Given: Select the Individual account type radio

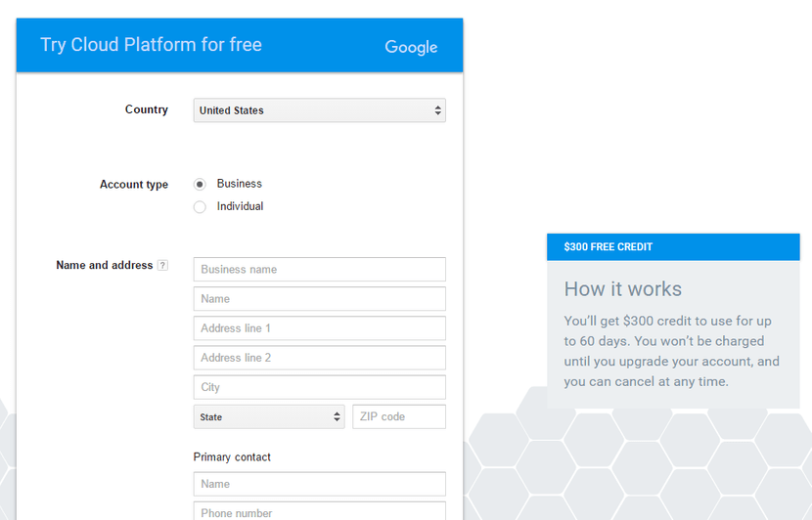Looking at the screenshot, I should (x=200, y=207).
